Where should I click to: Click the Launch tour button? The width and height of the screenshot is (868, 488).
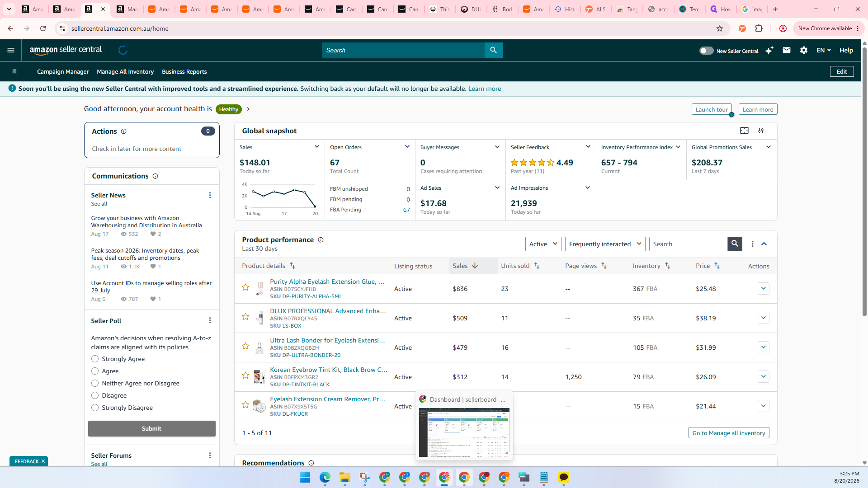pyautogui.click(x=712, y=109)
